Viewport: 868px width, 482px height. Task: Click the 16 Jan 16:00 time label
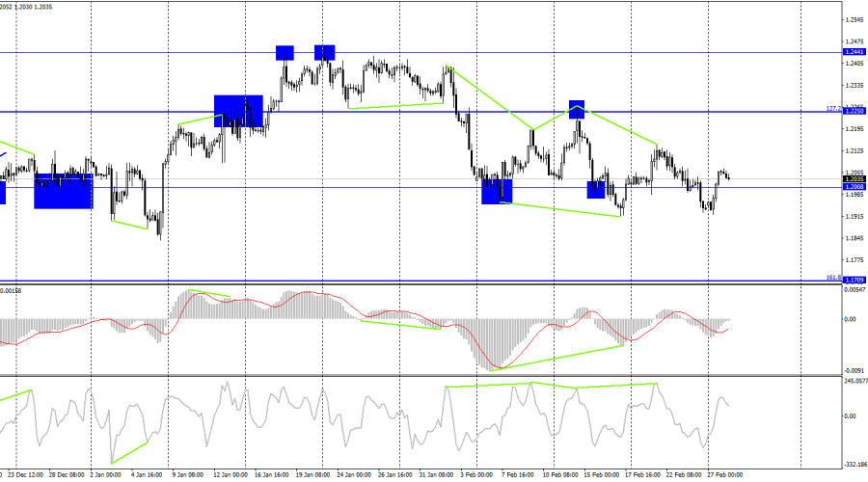tap(272, 475)
